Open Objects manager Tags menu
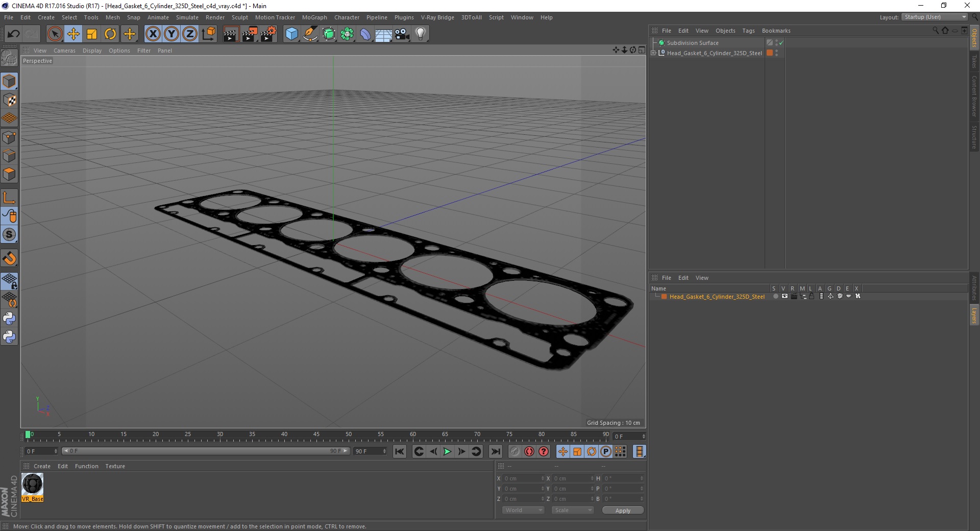 pos(748,31)
